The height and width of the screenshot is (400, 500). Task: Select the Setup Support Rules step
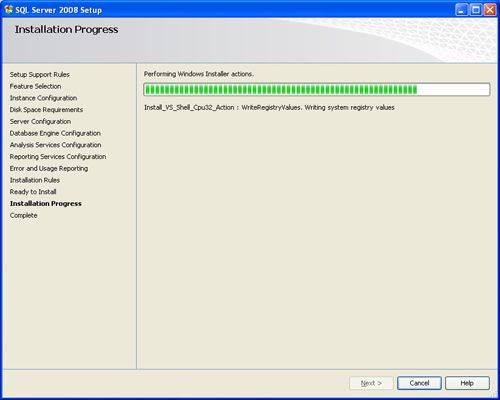(x=40, y=74)
